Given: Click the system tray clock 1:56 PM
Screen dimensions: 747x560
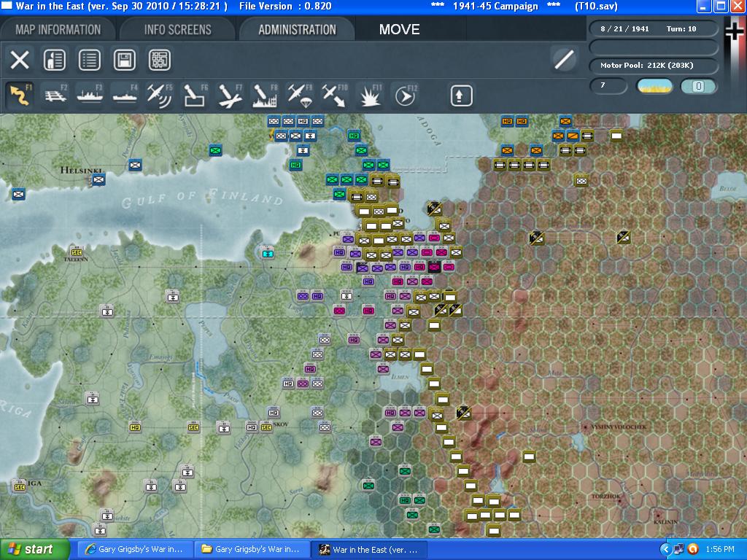Looking at the screenshot, I should pos(720,549).
